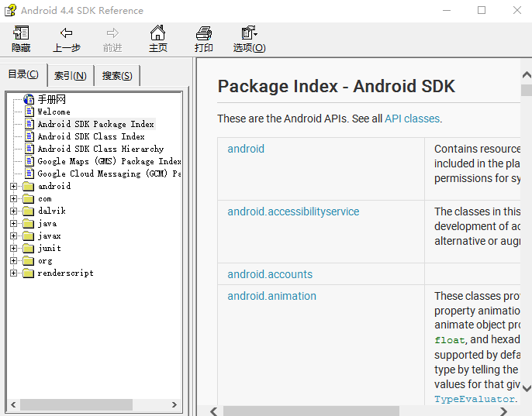The width and height of the screenshot is (532, 416).
Task: Open the Welcome page in tree
Action: pos(54,112)
